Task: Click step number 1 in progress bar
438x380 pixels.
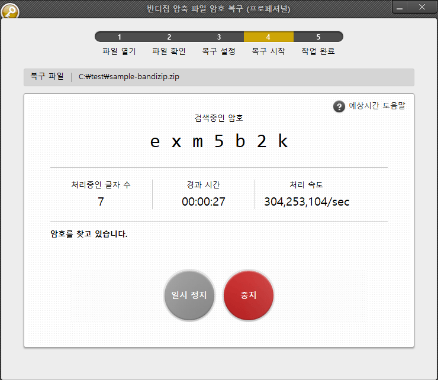Action: tap(119, 37)
